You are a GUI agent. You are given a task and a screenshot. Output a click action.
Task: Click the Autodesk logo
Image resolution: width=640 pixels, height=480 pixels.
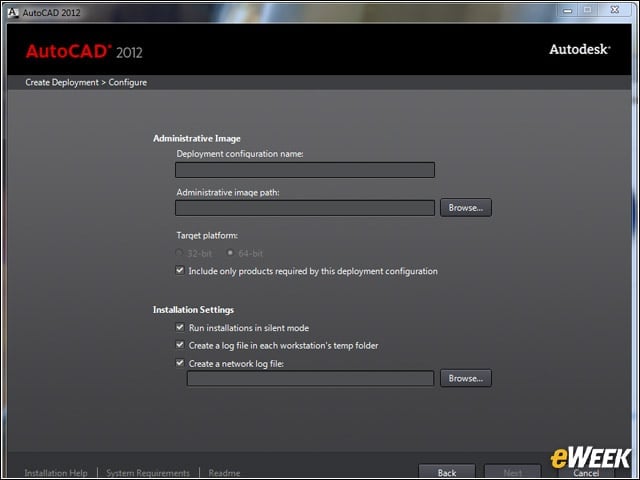(580, 49)
